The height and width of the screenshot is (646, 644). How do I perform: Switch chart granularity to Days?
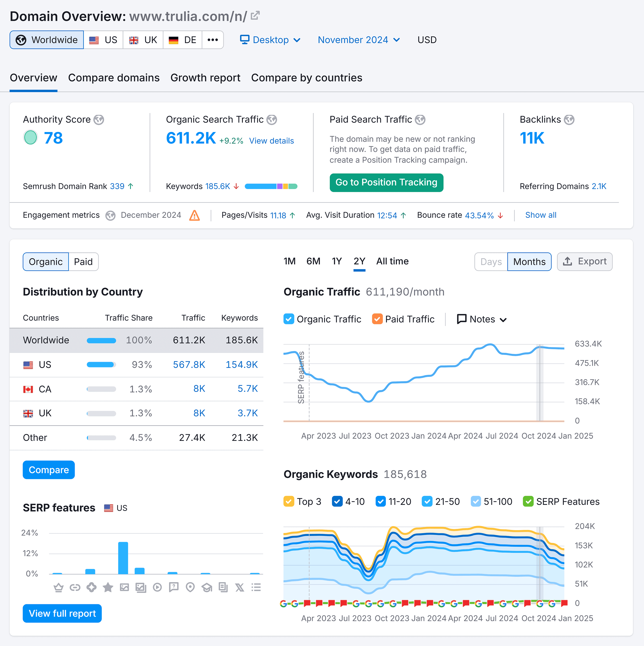[491, 262]
